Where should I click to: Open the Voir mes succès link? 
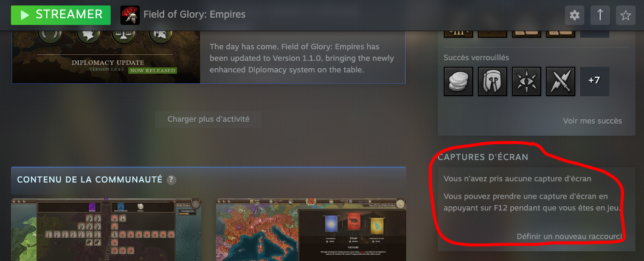point(592,121)
